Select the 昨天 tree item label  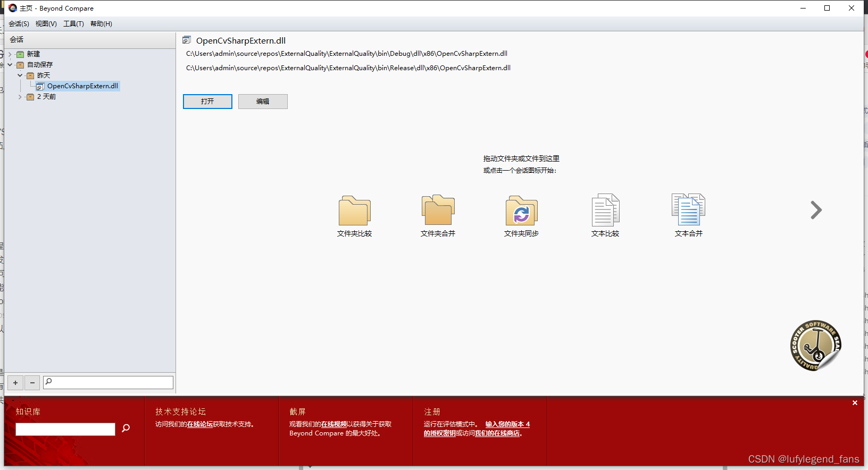pos(44,75)
